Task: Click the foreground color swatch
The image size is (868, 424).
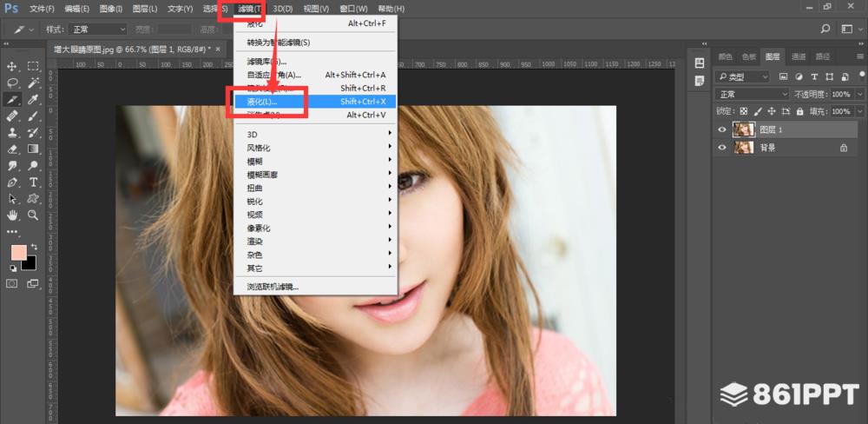Action: click(19, 253)
